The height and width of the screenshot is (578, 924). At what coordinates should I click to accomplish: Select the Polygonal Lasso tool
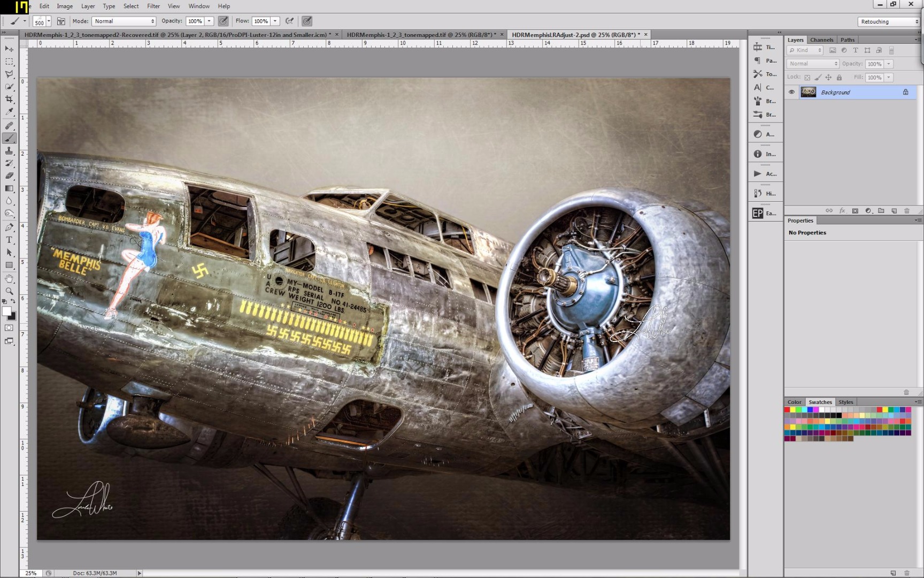(9, 74)
